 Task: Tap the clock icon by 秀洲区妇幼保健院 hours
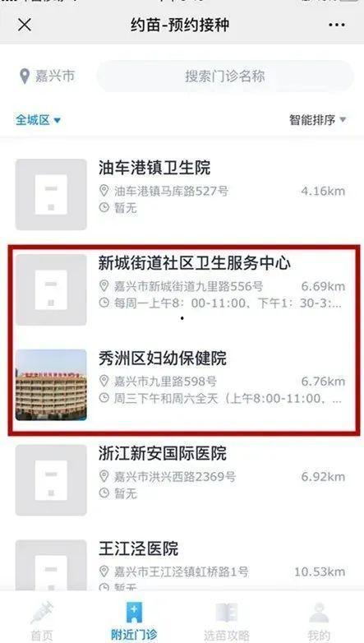(104, 398)
